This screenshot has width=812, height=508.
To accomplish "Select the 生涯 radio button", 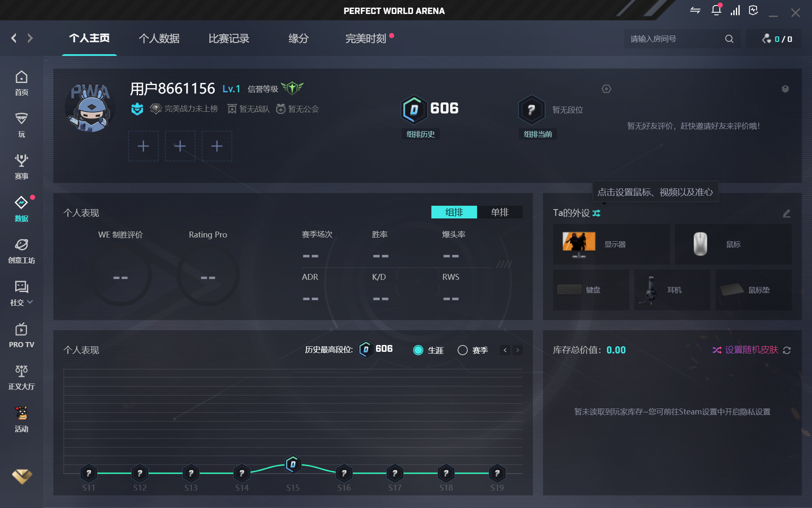I will (x=418, y=351).
